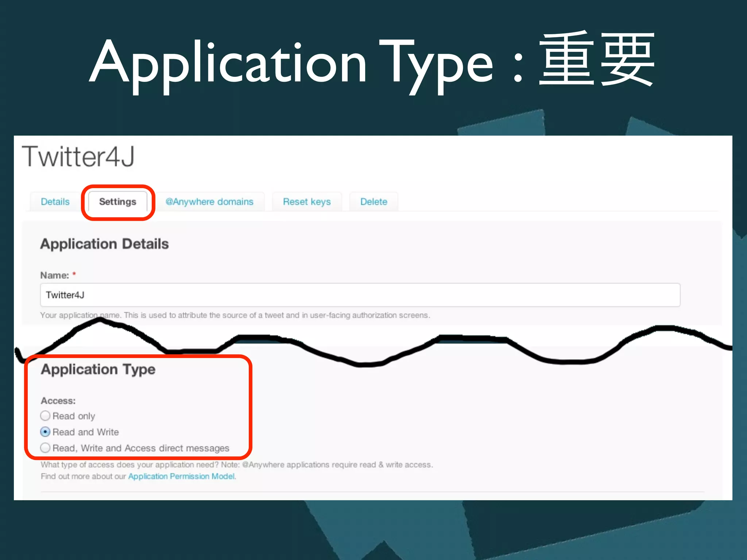Select the Read only access option

(45, 416)
